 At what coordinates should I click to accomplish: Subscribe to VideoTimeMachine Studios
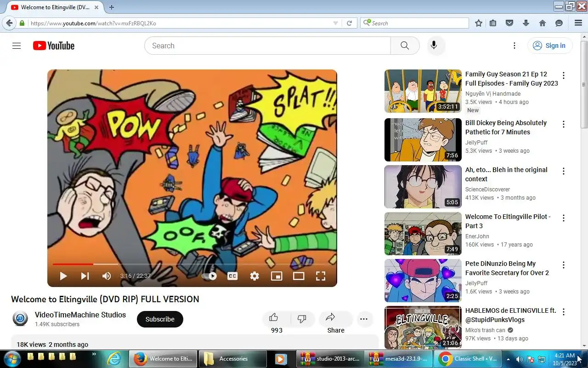pyautogui.click(x=160, y=319)
